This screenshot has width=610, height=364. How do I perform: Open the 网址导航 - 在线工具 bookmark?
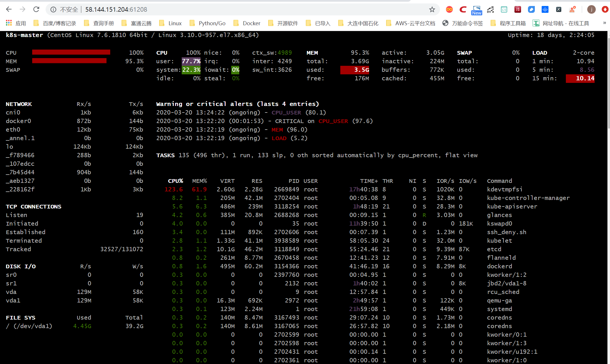pyautogui.click(x=561, y=23)
